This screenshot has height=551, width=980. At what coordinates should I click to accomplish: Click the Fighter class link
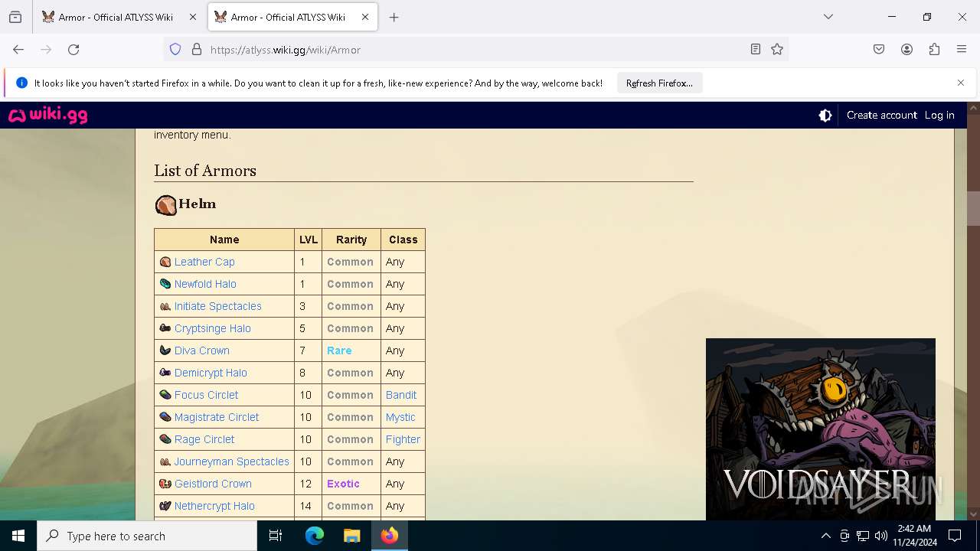pos(403,439)
